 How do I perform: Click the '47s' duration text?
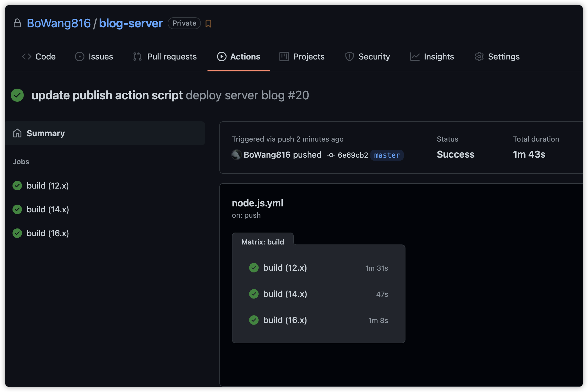click(382, 294)
